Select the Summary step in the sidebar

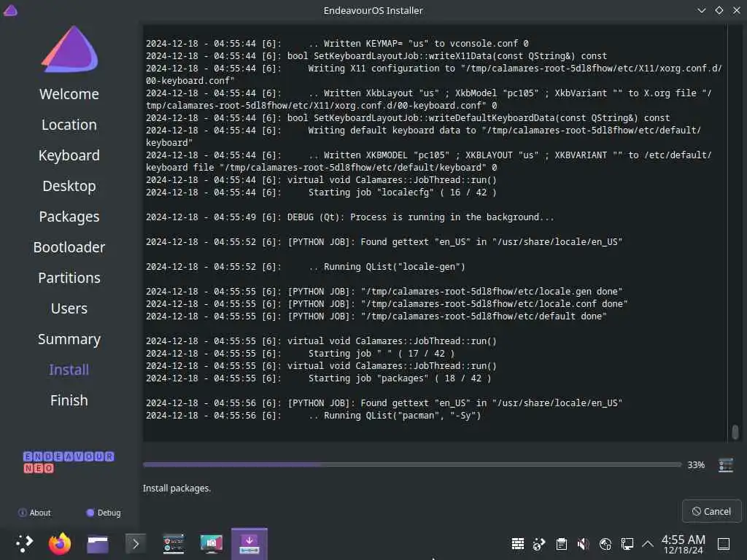[x=69, y=339]
